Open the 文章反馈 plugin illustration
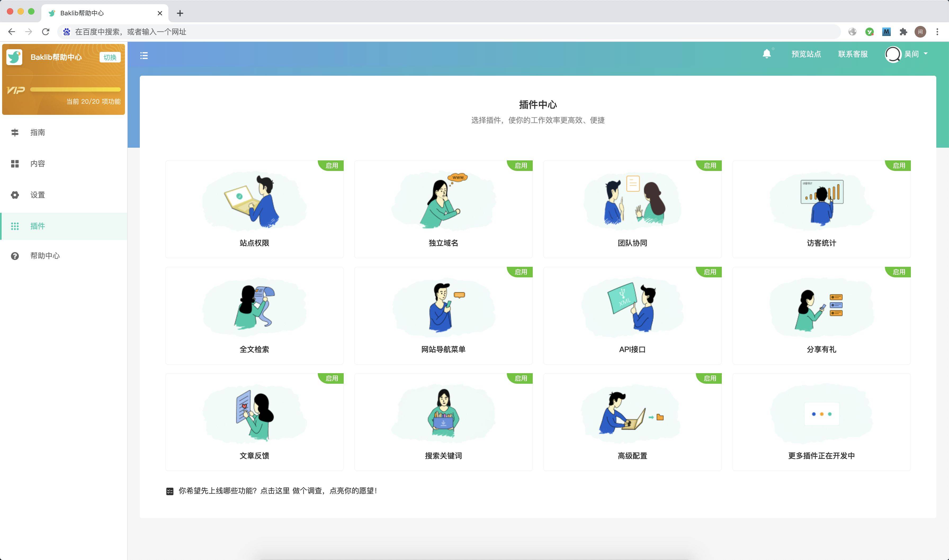The image size is (949, 560). [x=254, y=414]
